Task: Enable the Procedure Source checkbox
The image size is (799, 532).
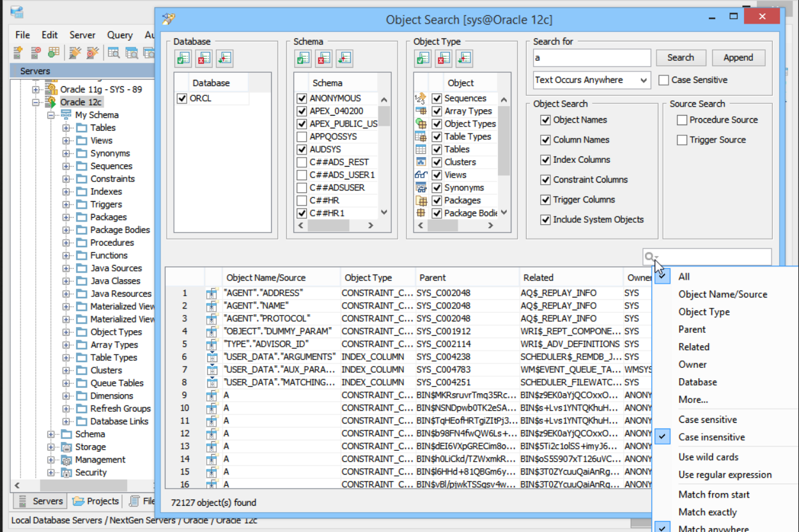Action: 682,120
